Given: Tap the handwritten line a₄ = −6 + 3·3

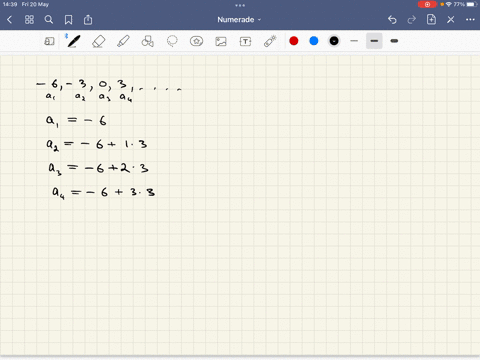Looking at the screenshot, I should point(103,192).
